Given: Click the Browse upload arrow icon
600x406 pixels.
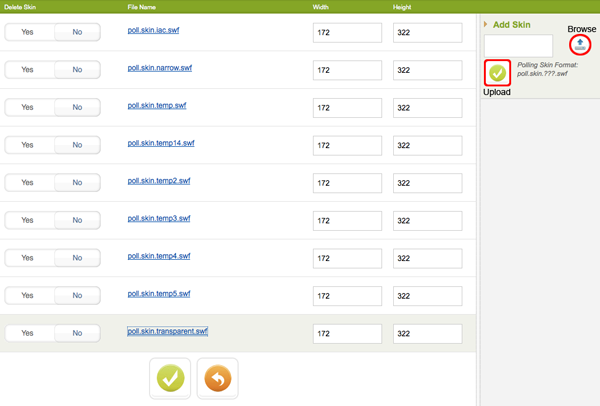Looking at the screenshot, I should (580, 46).
